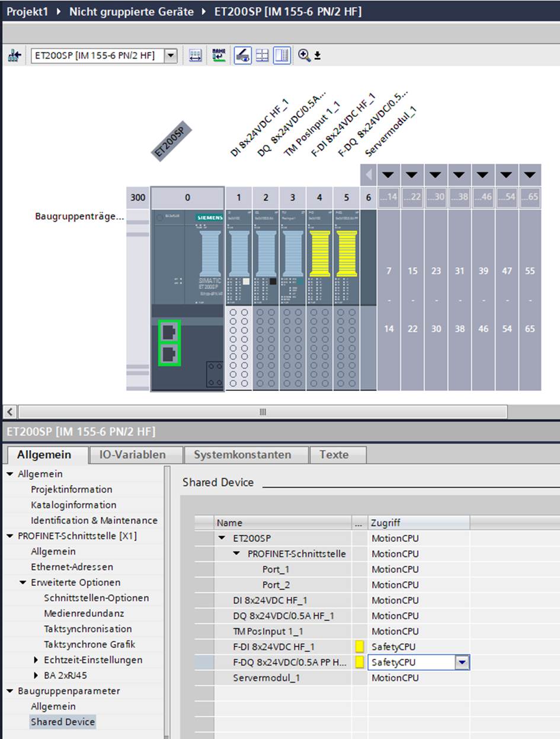Screen dimensions: 560x739
Task: Collapse the ET200SP row in Shared Device table
Action: click(x=223, y=539)
